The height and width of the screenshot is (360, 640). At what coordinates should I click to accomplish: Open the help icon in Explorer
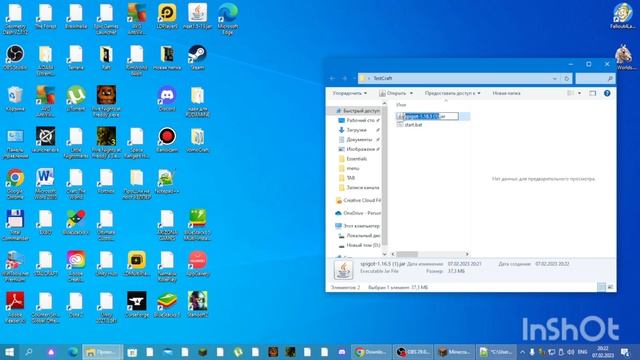[x=607, y=93]
